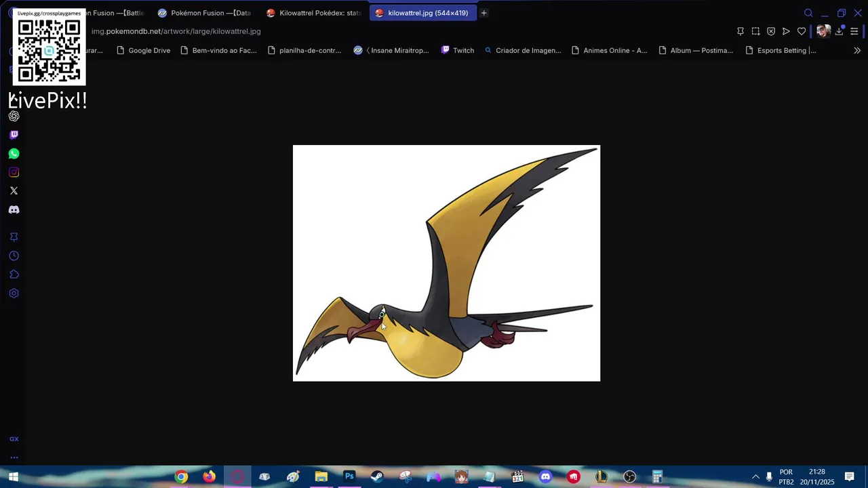The image size is (868, 488).
Task: Switch to the Kilowattrel Pokédex stats tab
Action: coord(314,13)
